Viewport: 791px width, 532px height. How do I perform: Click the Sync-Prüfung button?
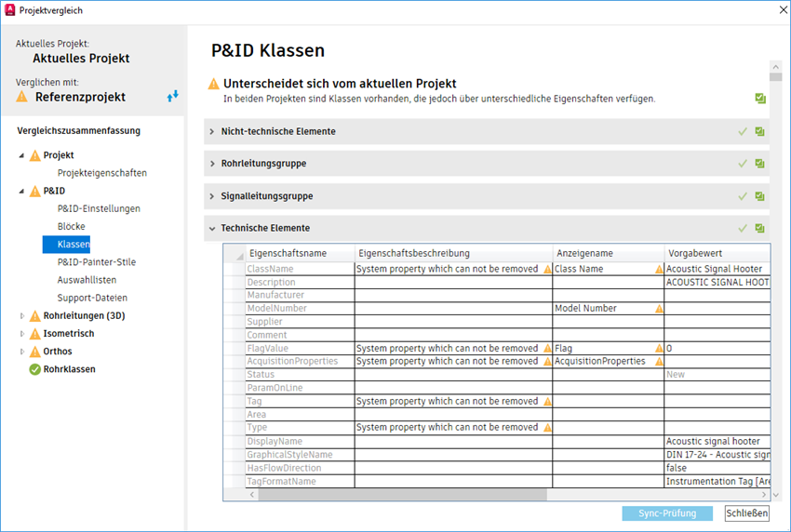[x=667, y=513]
